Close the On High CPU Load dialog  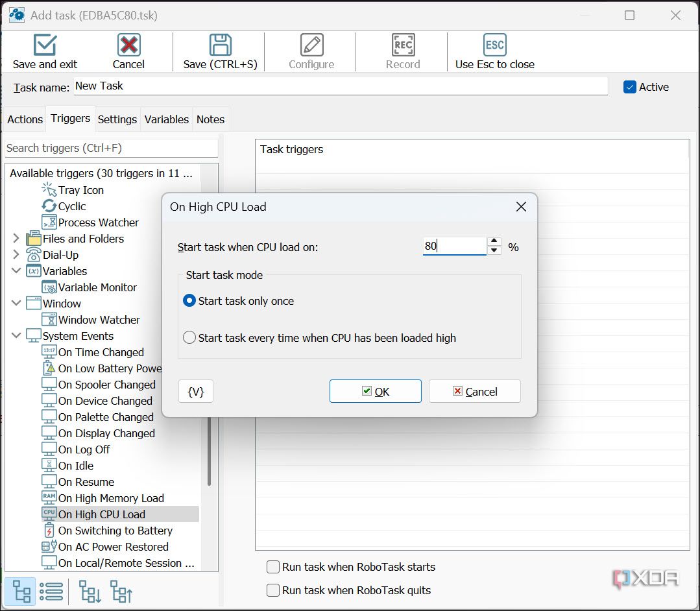click(521, 207)
